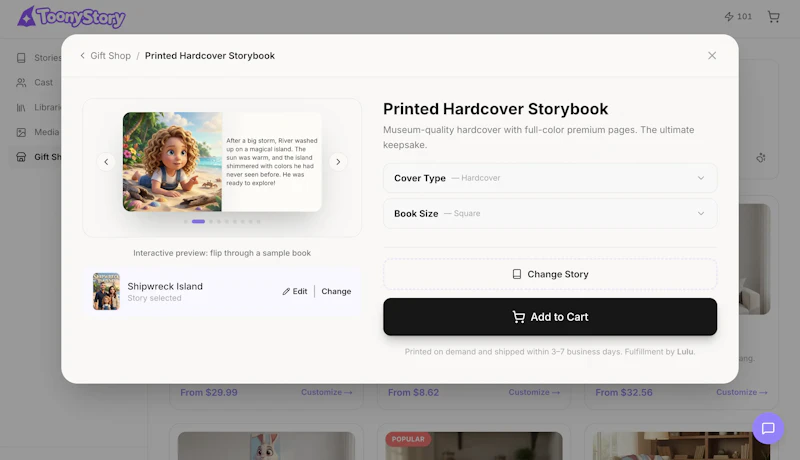Open the chat support bubble
Screen dimensions: 800x460
[x=768, y=428]
